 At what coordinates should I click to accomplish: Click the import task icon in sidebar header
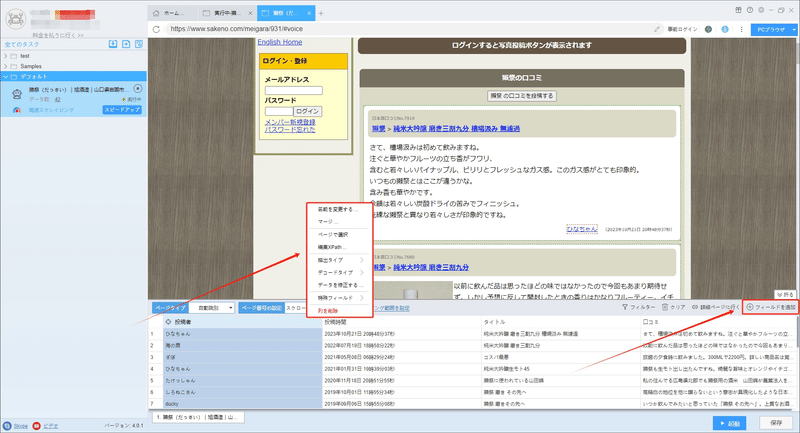click(113, 44)
